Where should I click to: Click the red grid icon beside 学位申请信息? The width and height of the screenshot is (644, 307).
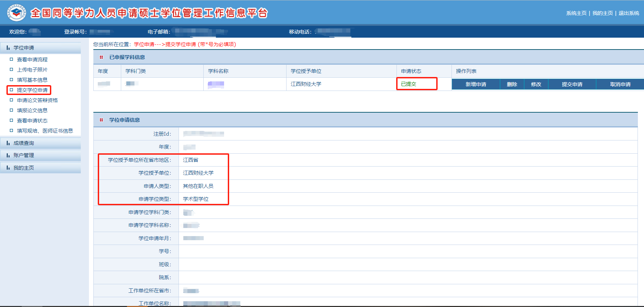click(101, 120)
